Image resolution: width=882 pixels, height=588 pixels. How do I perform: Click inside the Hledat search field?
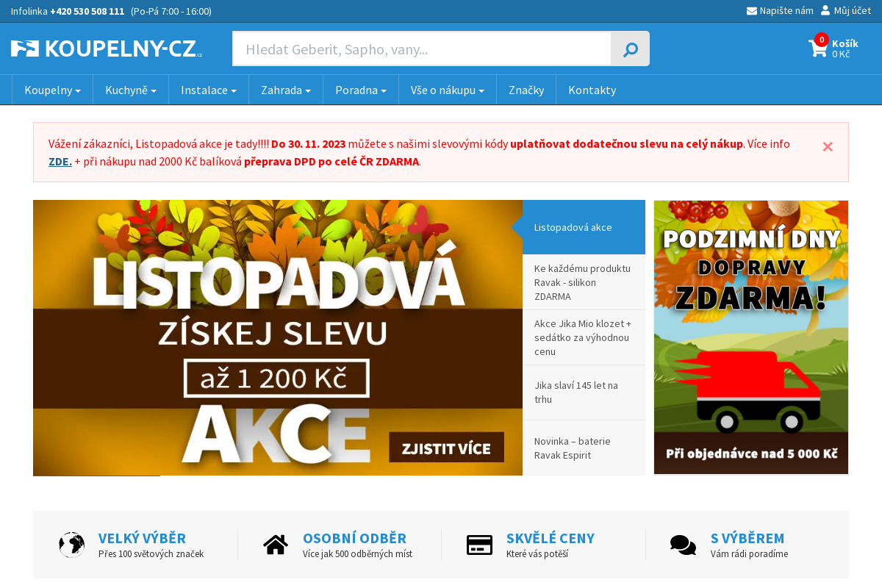pos(419,49)
